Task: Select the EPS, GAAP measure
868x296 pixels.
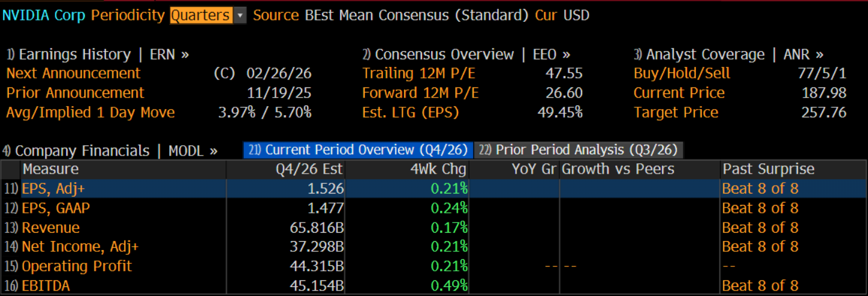Action: [x=55, y=208]
